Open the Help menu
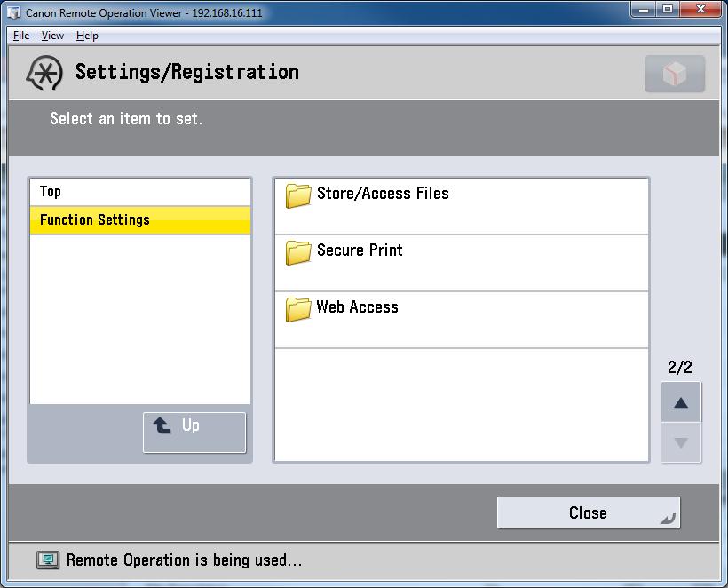 87,36
